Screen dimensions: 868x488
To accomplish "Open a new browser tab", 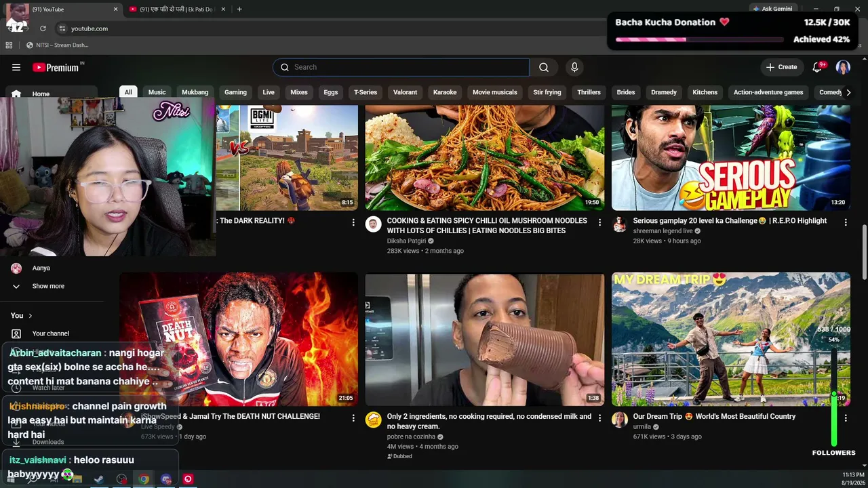I will coord(239,9).
